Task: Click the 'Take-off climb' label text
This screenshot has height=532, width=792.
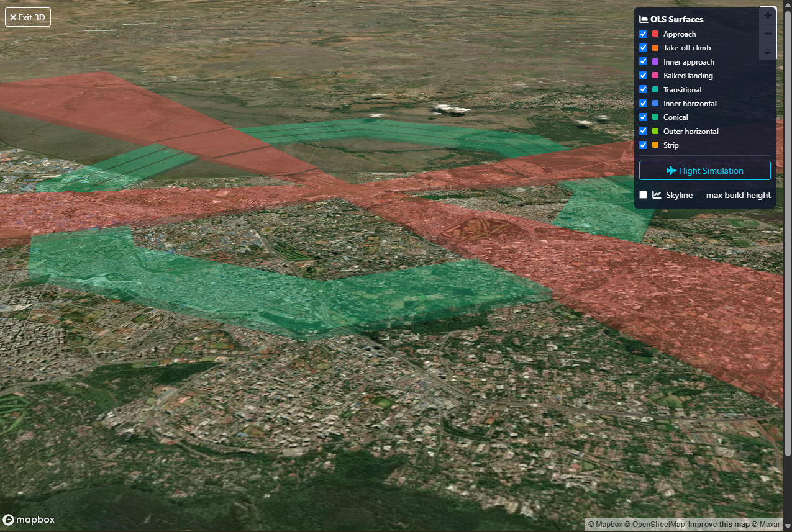Action: click(x=687, y=48)
